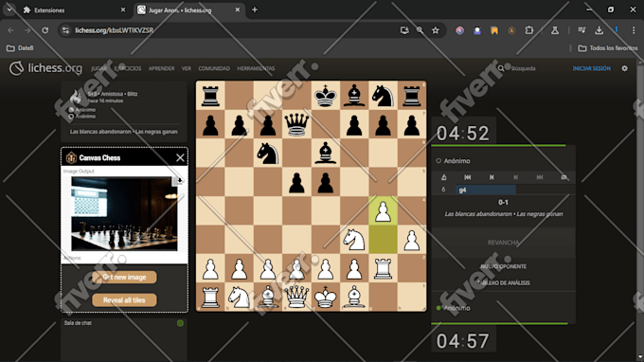Open the EJERCICIOS menu
The width and height of the screenshot is (644, 362).
tap(128, 68)
